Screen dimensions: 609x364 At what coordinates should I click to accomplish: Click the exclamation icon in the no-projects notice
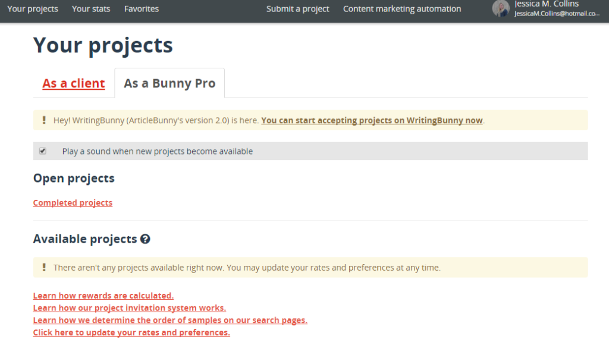click(44, 267)
